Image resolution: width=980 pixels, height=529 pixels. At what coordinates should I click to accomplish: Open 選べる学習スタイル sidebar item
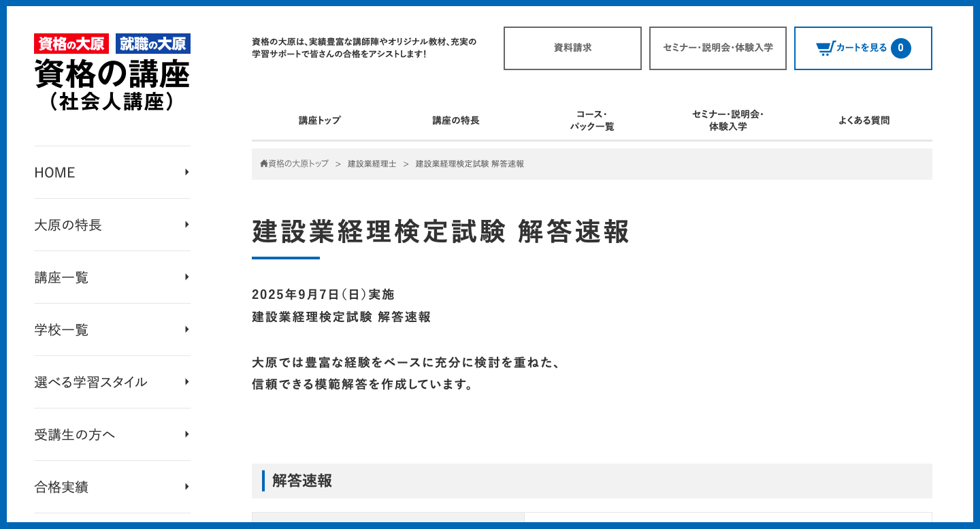coord(91,382)
